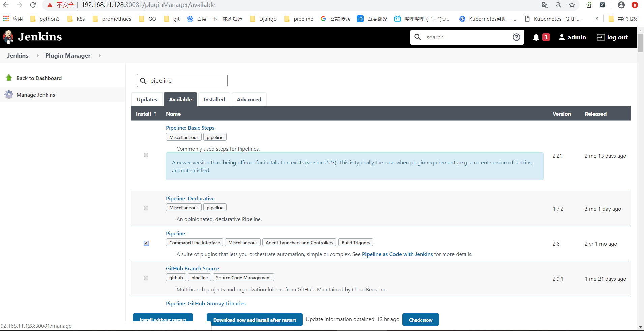The width and height of the screenshot is (644, 331).
Task: Click the Check now button
Action: point(420,320)
